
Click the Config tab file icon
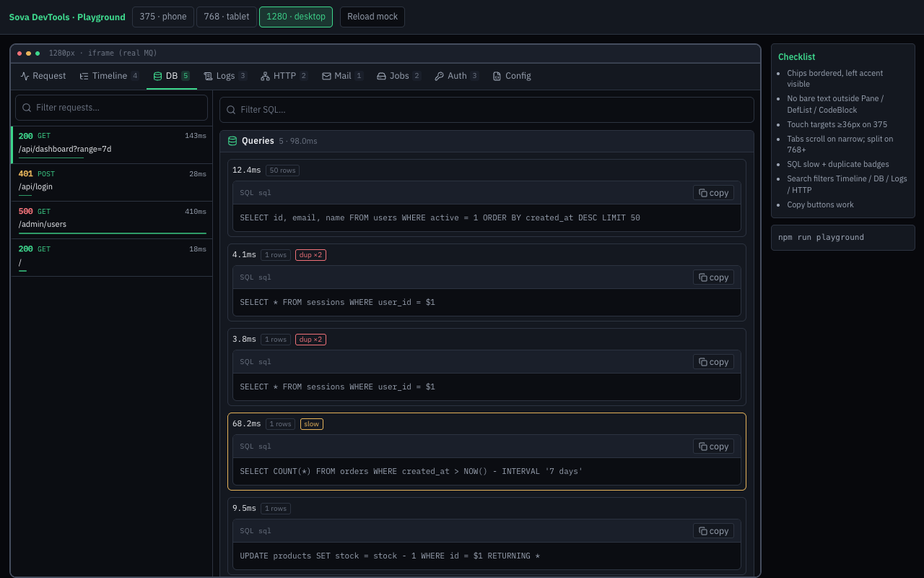pyautogui.click(x=497, y=76)
